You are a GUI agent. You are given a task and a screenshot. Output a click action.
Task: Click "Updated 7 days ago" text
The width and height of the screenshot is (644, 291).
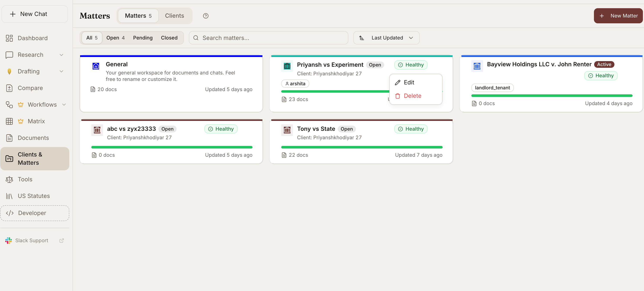point(418,155)
